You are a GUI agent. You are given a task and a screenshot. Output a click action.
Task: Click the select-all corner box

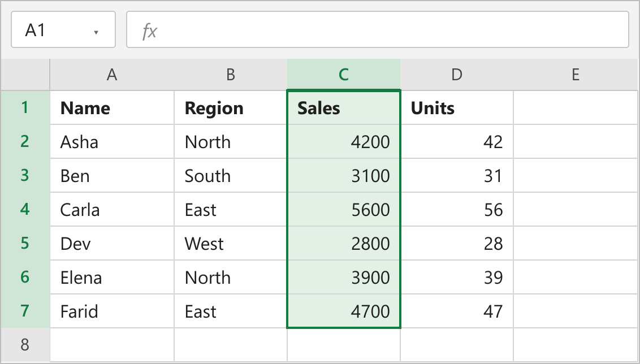(25, 74)
